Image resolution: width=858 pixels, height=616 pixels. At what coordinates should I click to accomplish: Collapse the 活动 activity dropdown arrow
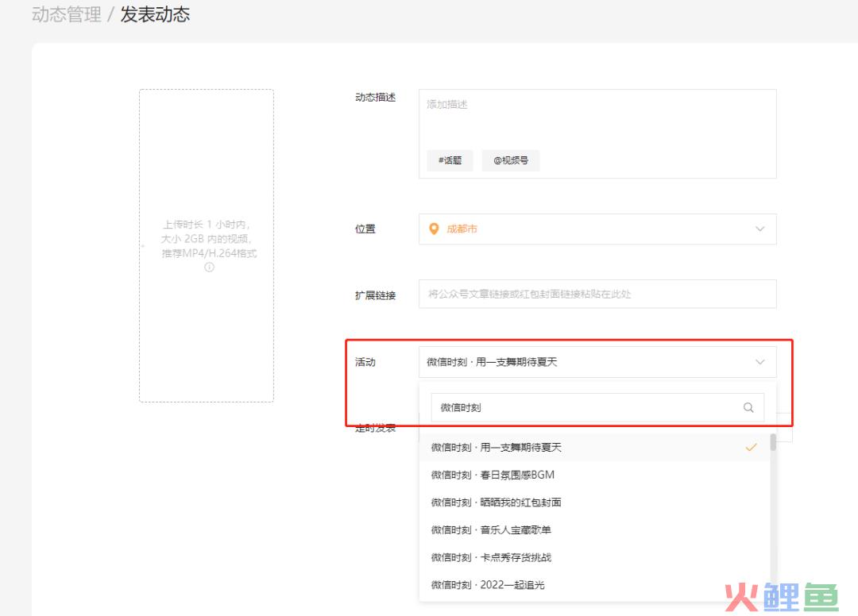[x=759, y=362]
